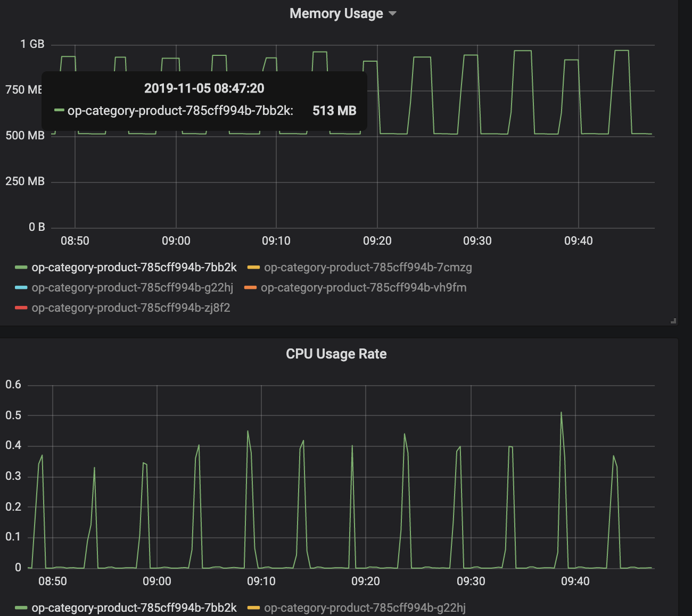
Task: Click the 08:50 time label on Memory Usage axis
Action: point(75,241)
